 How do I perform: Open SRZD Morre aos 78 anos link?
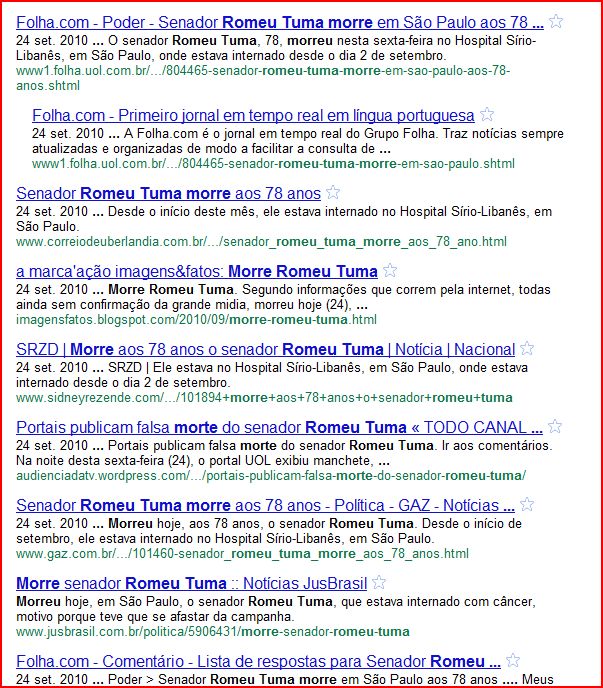(x=266, y=349)
